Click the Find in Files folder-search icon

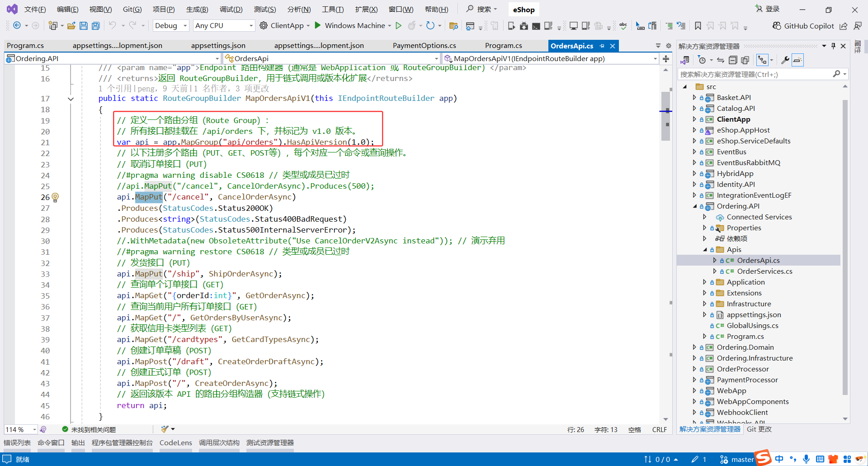click(x=453, y=26)
